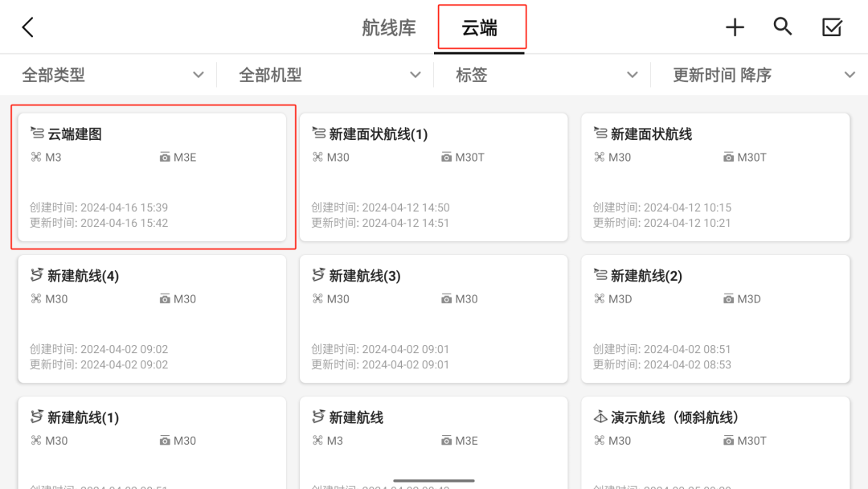The width and height of the screenshot is (868, 489).
Task: Click the waypoint icon beside 新建航线(4)
Action: pyautogui.click(x=37, y=275)
